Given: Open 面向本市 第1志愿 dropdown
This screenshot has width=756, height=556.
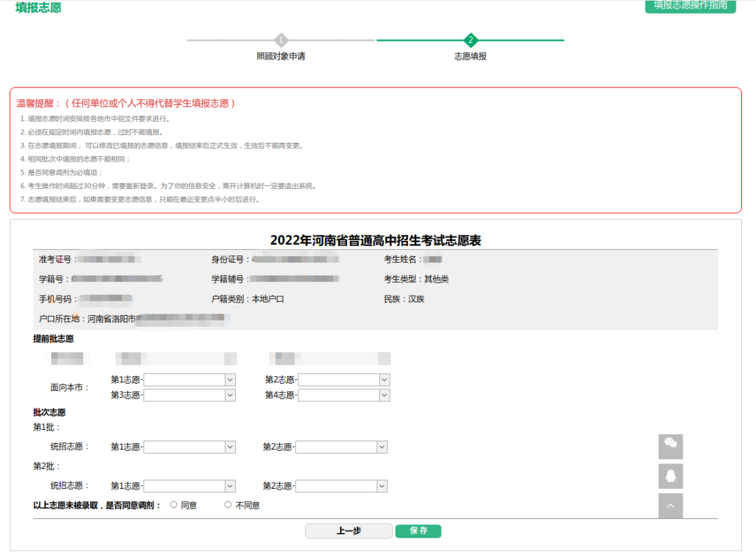Looking at the screenshot, I should click(190, 380).
